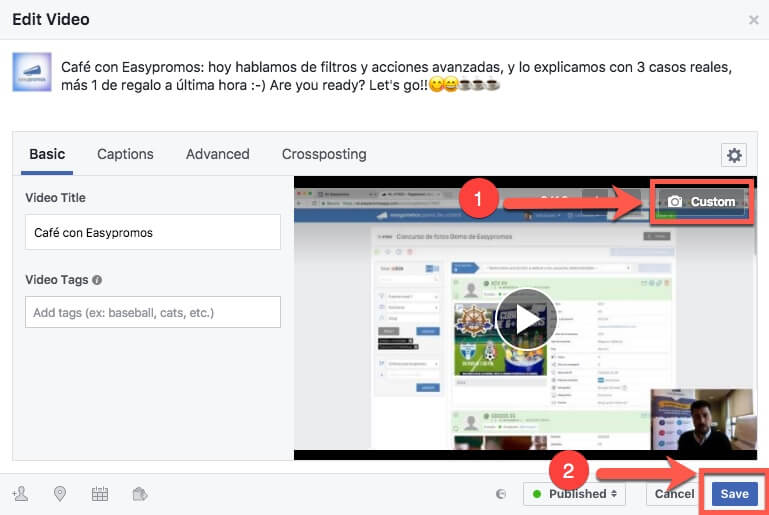Add a location with the pin icon

(60, 493)
